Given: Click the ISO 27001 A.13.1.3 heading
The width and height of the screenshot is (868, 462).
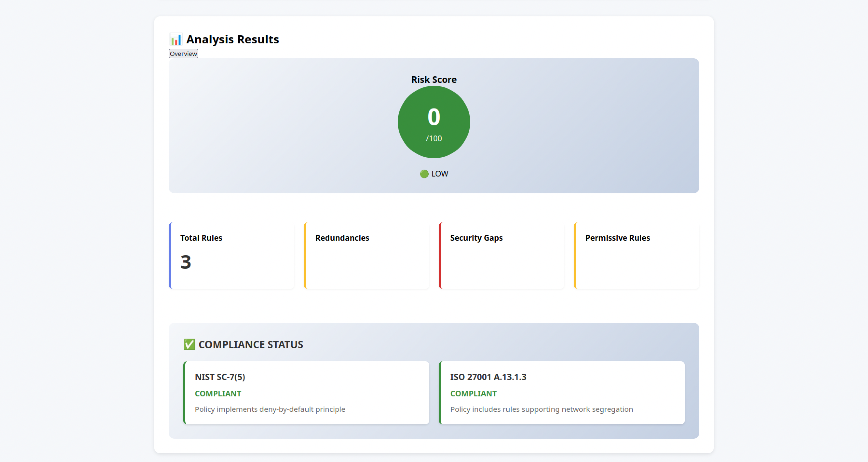Looking at the screenshot, I should point(488,377).
